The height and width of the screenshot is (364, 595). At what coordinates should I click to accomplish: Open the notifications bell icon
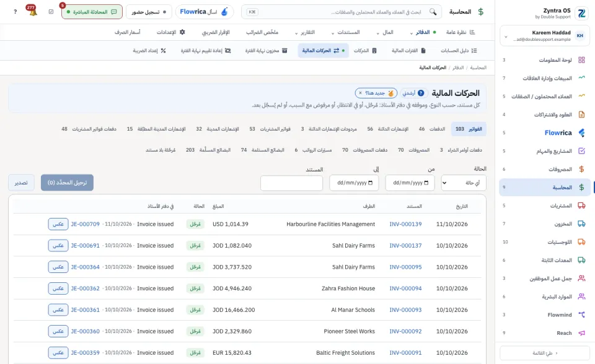(33, 12)
